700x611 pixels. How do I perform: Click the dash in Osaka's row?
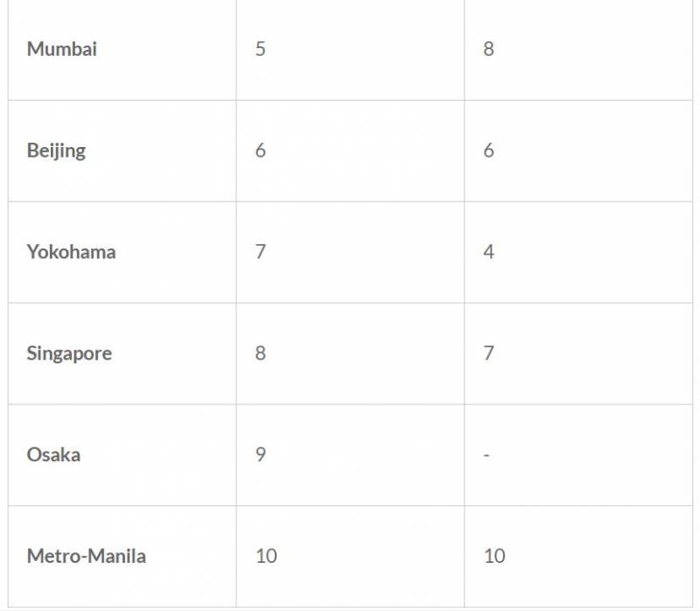pyautogui.click(x=486, y=455)
